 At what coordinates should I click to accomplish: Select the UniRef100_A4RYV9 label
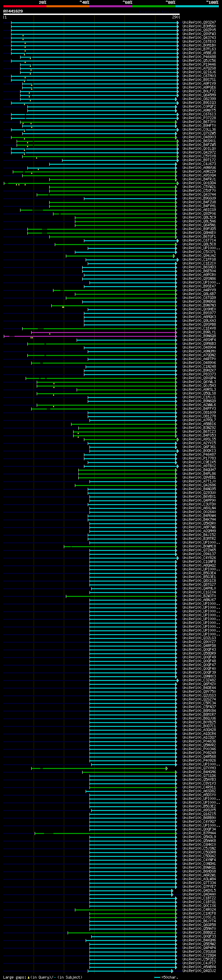199,290
